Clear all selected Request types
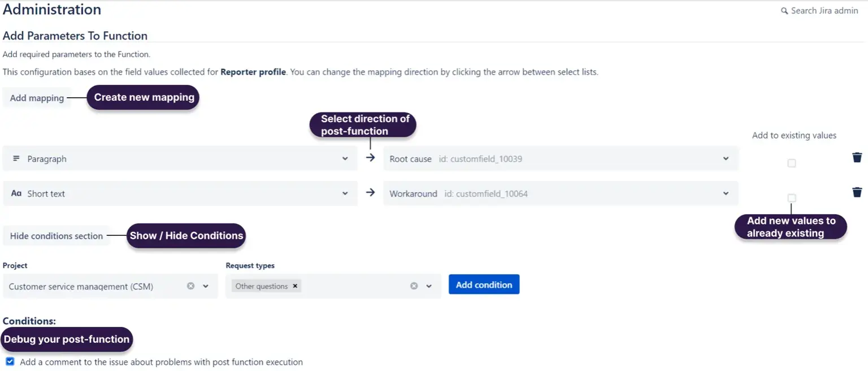This screenshot has height=371, width=868. click(414, 286)
